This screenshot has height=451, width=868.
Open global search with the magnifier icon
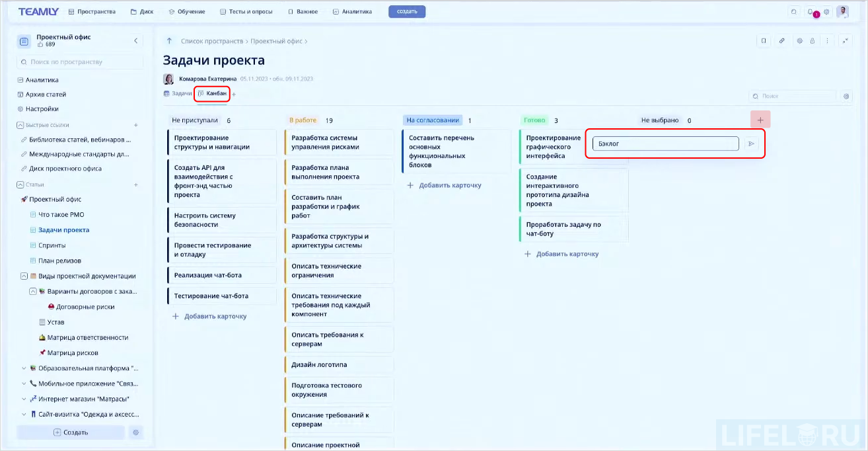click(x=793, y=12)
